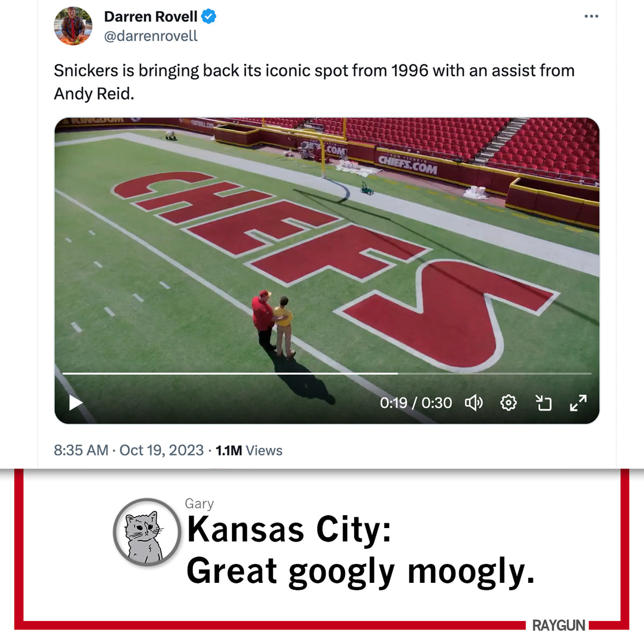Open the three-dot more options menu

point(591,17)
